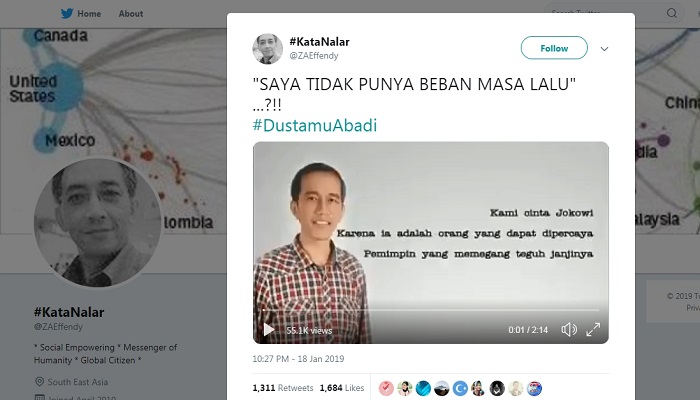
Task: View the 1,311 Retweets list
Action: 283,388
